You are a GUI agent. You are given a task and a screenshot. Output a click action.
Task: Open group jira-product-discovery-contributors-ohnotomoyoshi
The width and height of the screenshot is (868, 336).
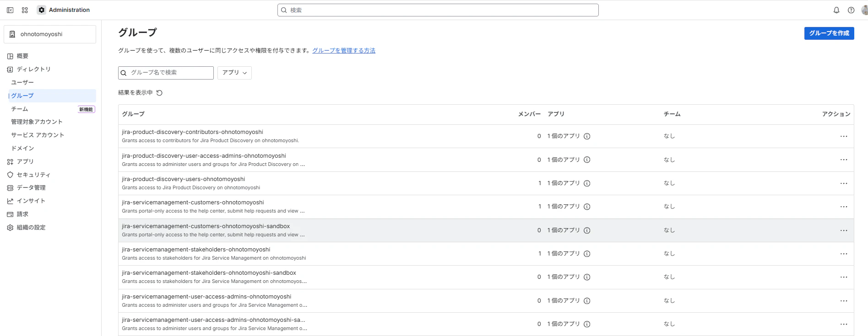(x=192, y=132)
